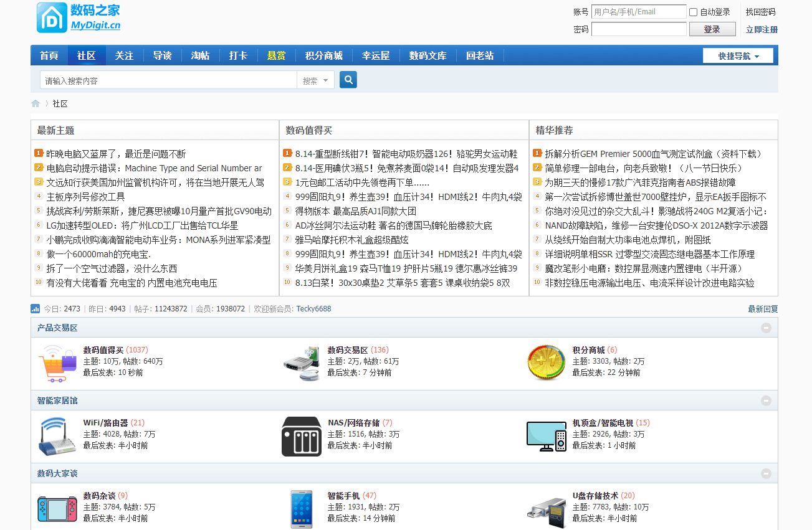Open the 回老站 nav item
Screen dimensions: 812x530
[480, 55]
